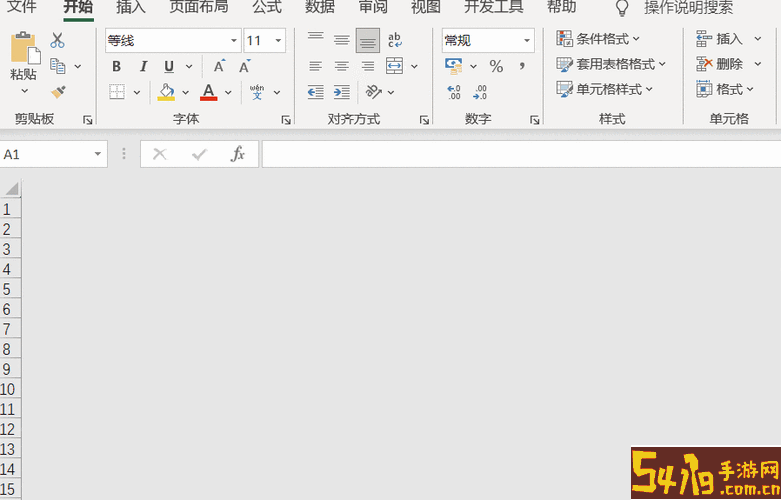The image size is (781, 500).
Task: Open 格式 cell format menu
Action: [725, 90]
